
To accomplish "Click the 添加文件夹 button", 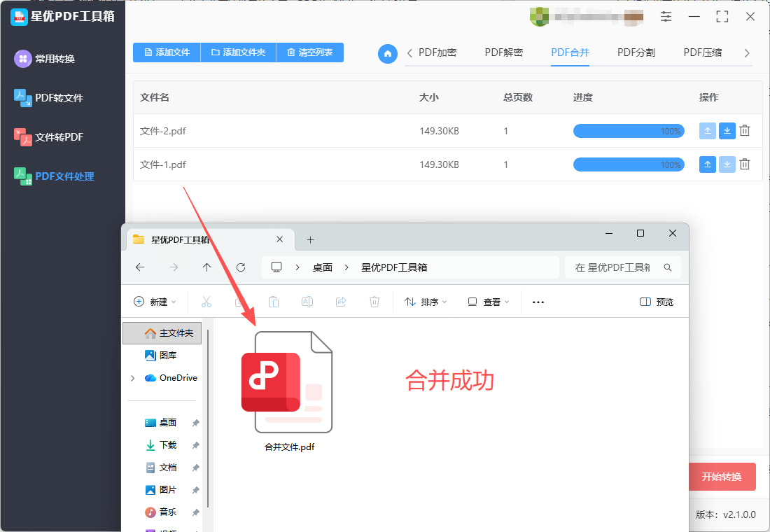I will coord(239,52).
